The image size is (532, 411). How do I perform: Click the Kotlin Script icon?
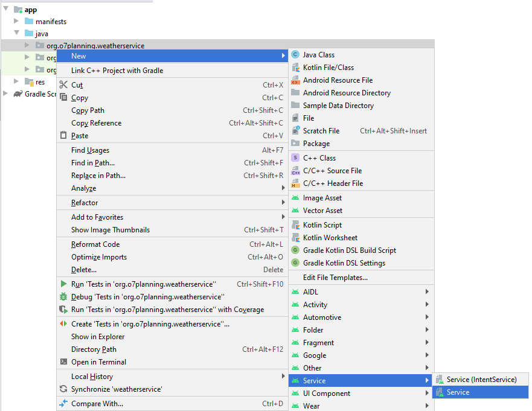(295, 225)
